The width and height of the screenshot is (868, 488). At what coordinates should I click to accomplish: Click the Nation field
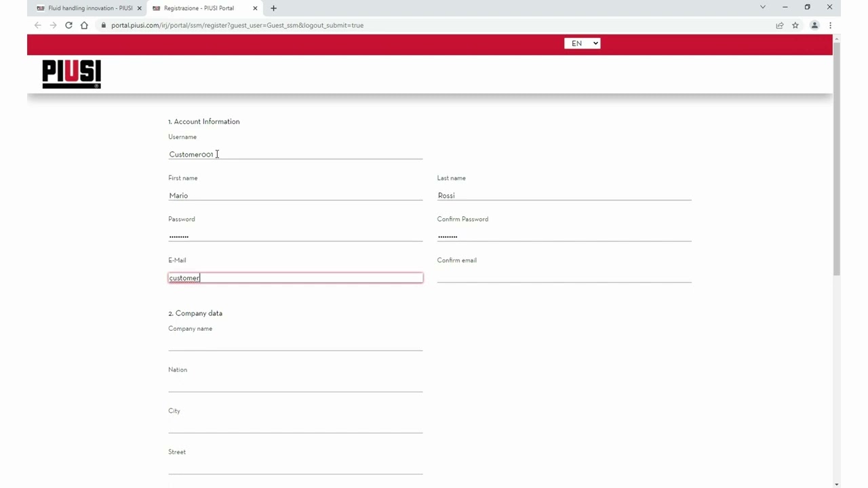tap(295, 386)
